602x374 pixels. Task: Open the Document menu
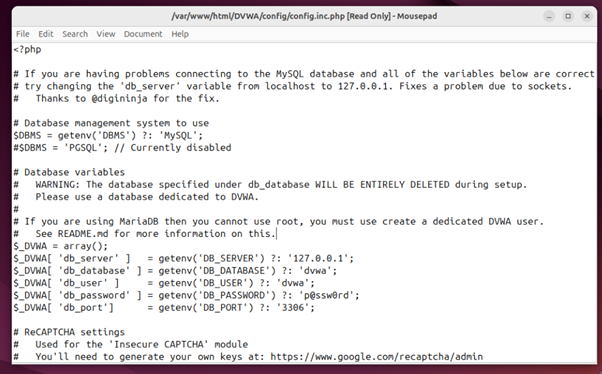tap(143, 34)
